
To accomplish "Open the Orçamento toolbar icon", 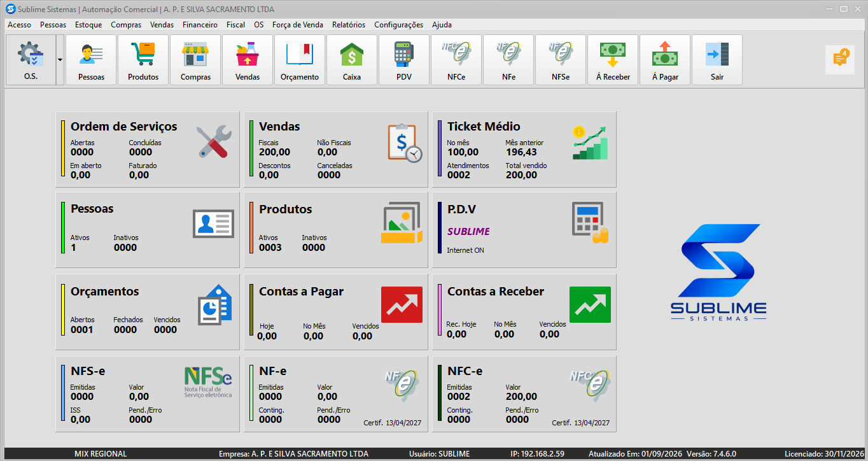I will [300, 60].
